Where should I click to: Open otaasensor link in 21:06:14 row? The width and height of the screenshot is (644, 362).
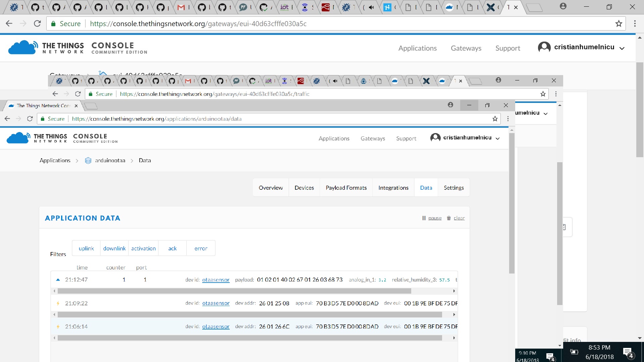pos(216,326)
